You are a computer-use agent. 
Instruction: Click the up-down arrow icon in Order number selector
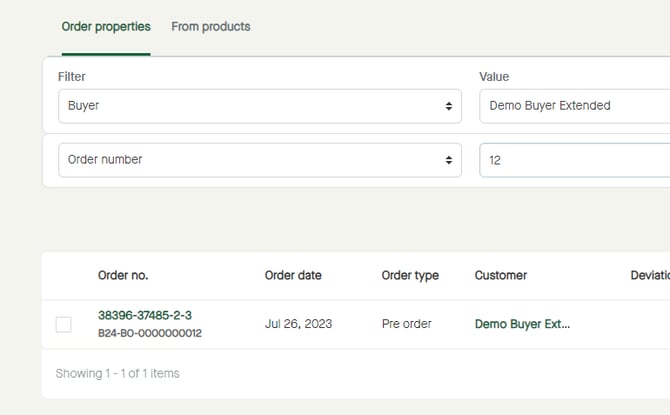pyautogui.click(x=449, y=160)
